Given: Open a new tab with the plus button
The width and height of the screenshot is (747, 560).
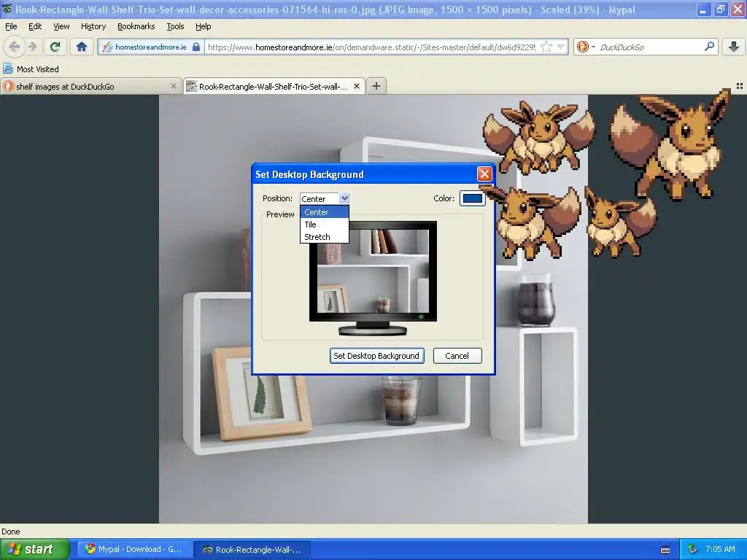Looking at the screenshot, I should pos(376,86).
